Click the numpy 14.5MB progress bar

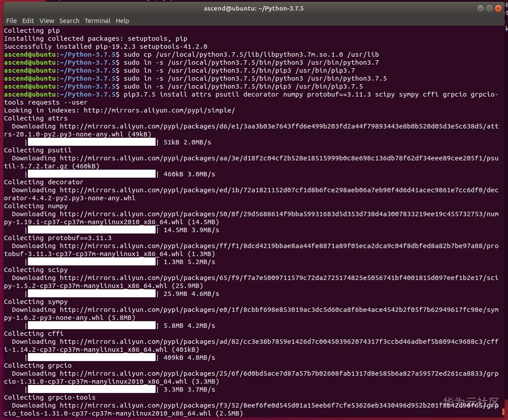(92, 229)
